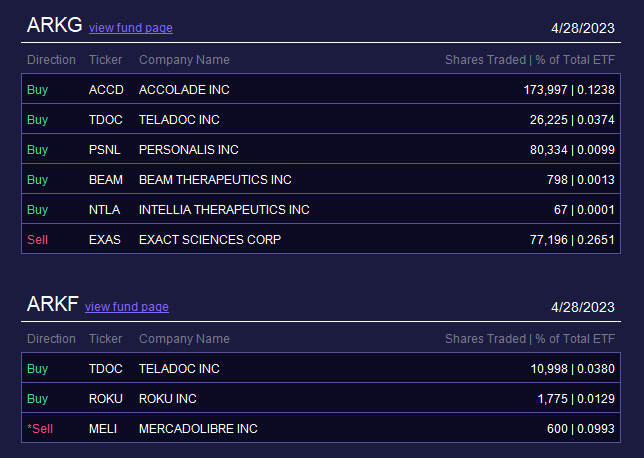The image size is (644, 458).
Task: Click the *Sell direction in the MELI row
Action: [x=40, y=428]
